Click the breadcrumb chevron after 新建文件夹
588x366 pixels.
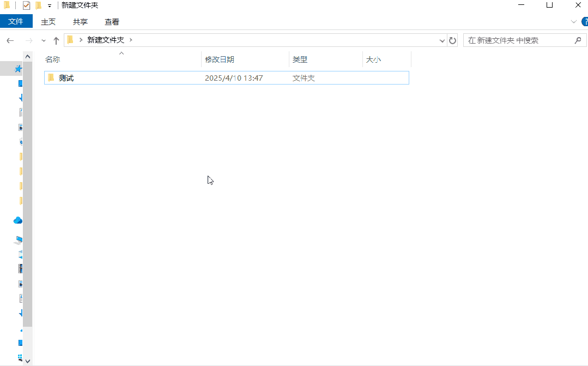click(x=131, y=40)
